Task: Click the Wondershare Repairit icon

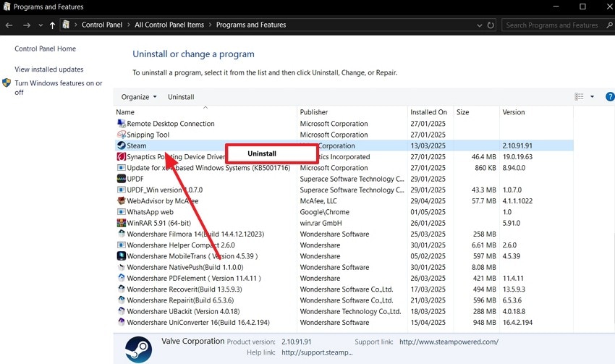Action: click(122, 300)
